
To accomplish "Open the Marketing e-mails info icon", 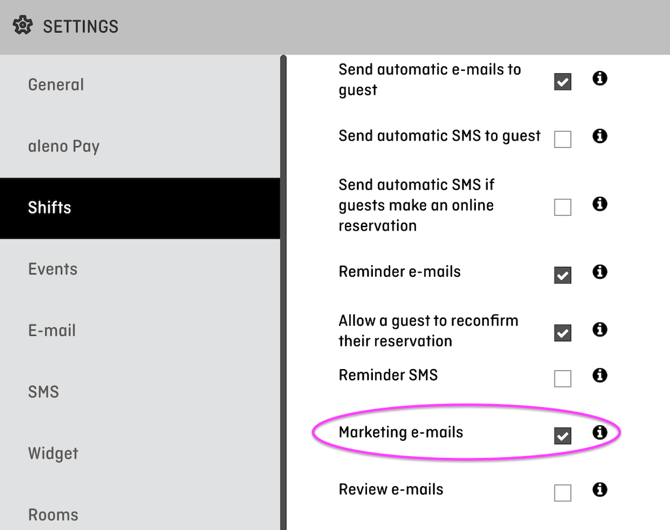I will 599,433.
